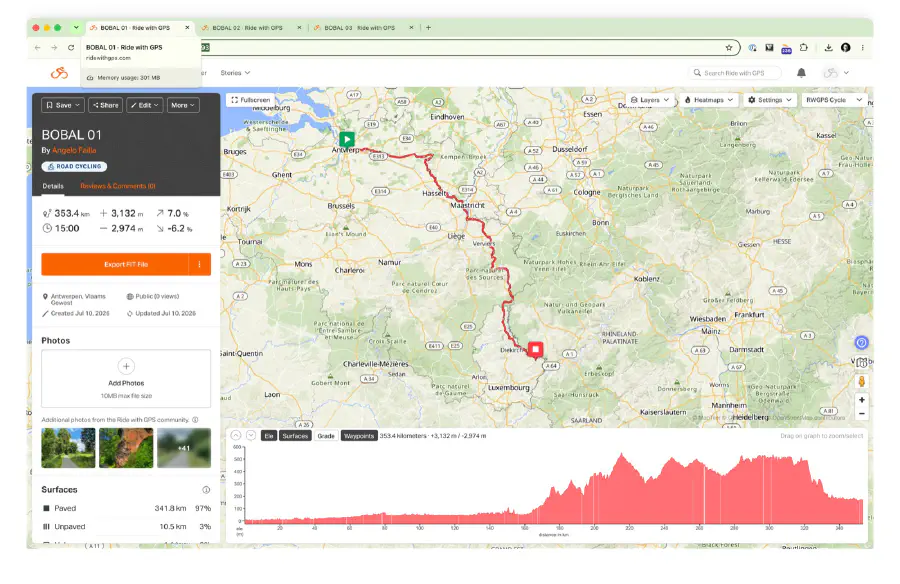Open the +41 more photos thumbnail
The width and height of the screenshot is (900, 584).
(x=184, y=448)
